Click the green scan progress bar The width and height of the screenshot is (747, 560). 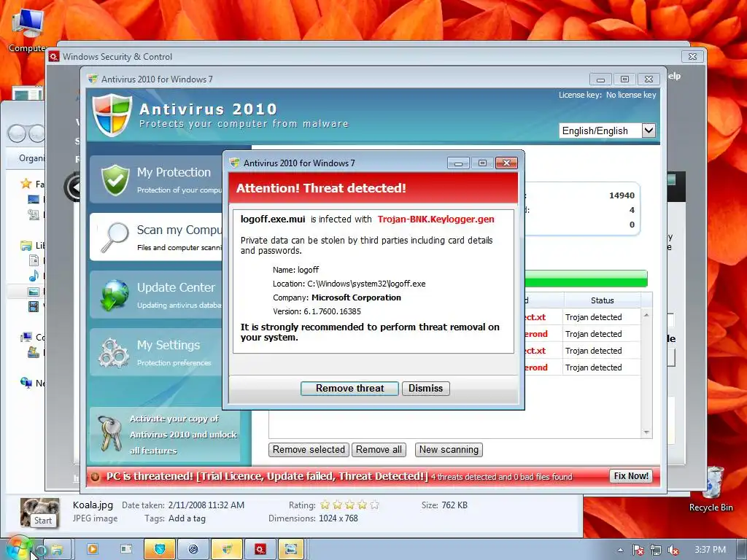click(586, 279)
